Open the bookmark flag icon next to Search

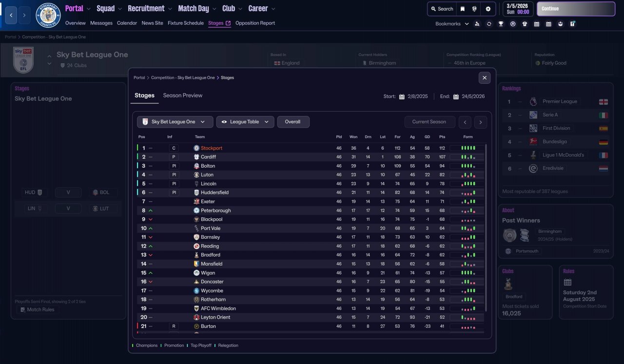pyautogui.click(x=463, y=9)
